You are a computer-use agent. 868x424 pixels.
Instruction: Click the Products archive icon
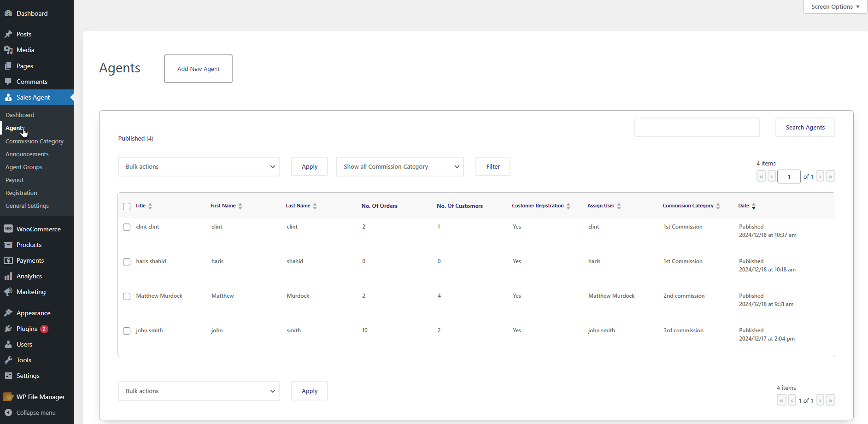pos(8,245)
